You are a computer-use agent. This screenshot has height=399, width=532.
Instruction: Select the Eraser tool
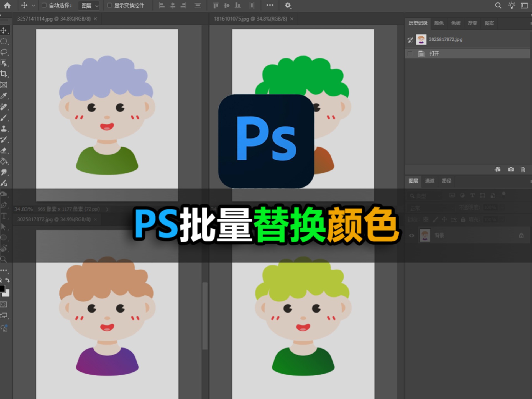pyautogui.click(x=4, y=150)
